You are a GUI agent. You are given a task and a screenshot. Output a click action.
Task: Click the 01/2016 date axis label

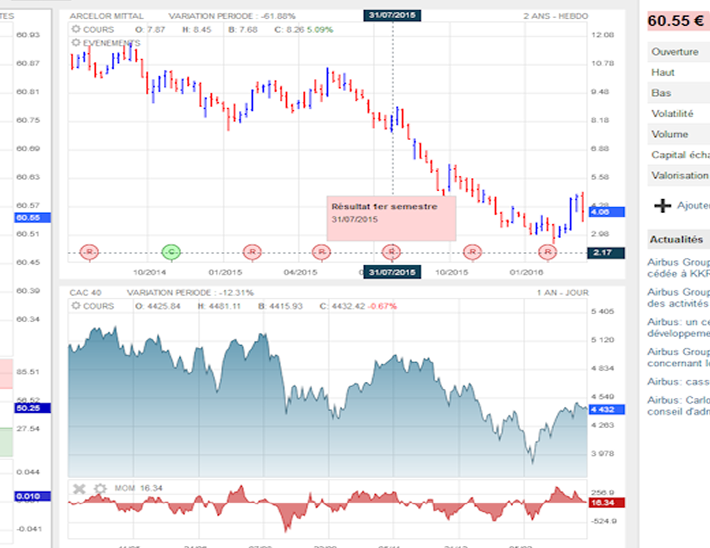click(x=526, y=273)
